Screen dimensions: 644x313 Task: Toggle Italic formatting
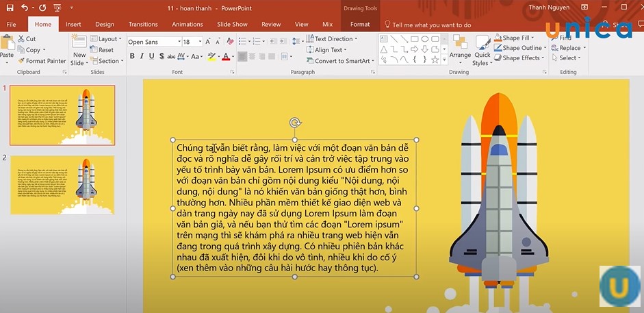pyautogui.click(x=142, y=56)
